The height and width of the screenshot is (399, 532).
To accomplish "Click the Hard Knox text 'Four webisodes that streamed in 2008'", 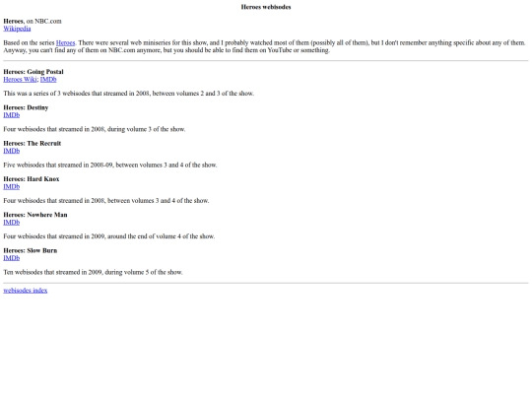I will tap(54, 201).
